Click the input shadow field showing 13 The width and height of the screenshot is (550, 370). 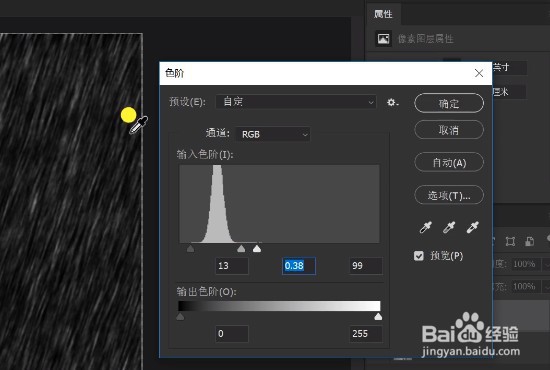[x=232, y=266]
